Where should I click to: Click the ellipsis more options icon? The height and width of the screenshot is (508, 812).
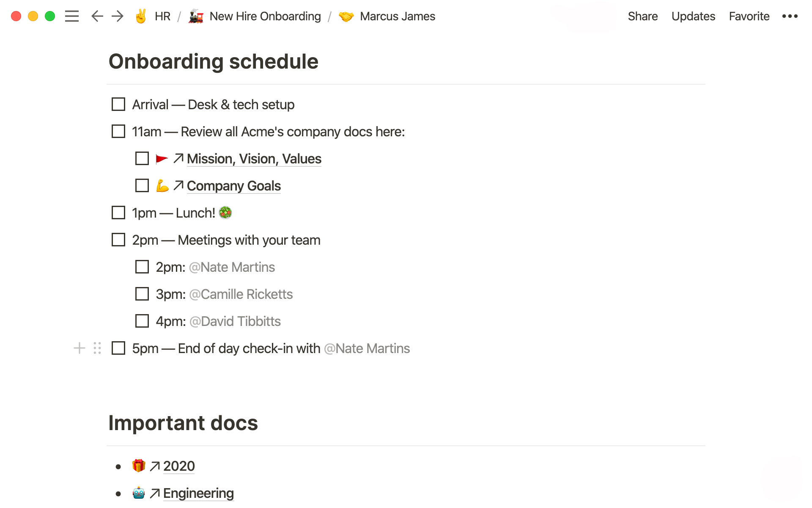tap(790, 17)
